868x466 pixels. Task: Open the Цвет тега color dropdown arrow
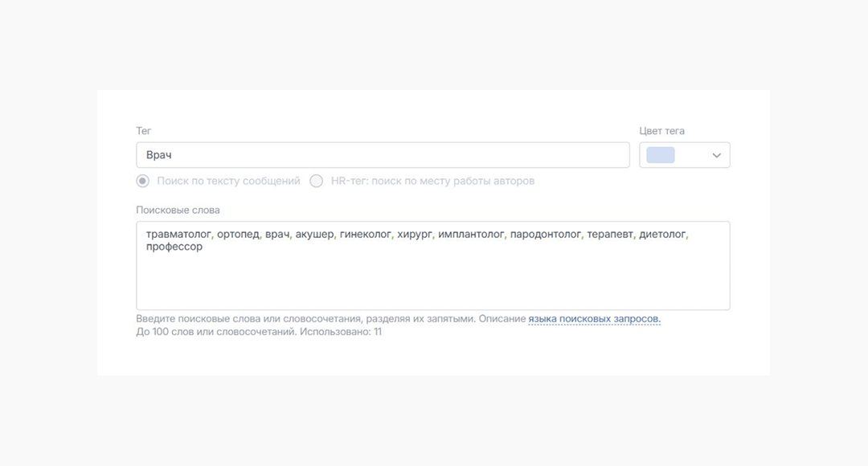click(x=716, y=156)
